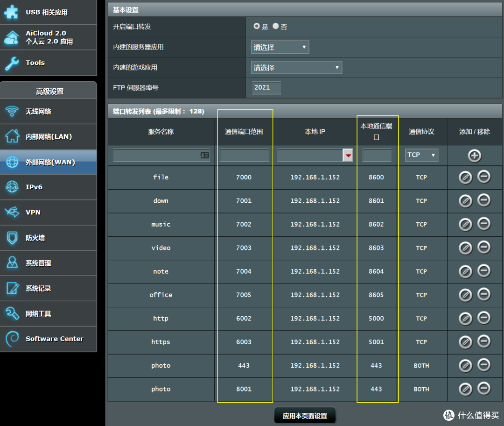Open the 内建的服务器应用 dropdown

[x=280, y=47]
